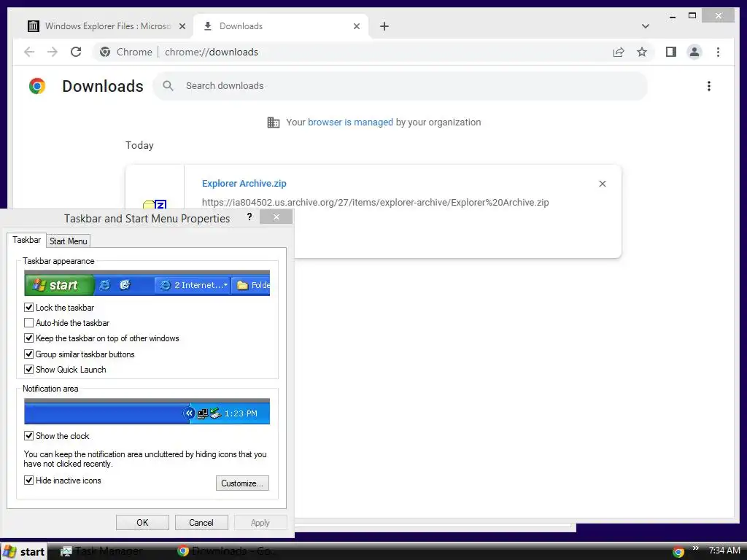Click the notification area preview image
Image resolution: width=747 pixels, height=560 pixels.
(x=147, y=411)
